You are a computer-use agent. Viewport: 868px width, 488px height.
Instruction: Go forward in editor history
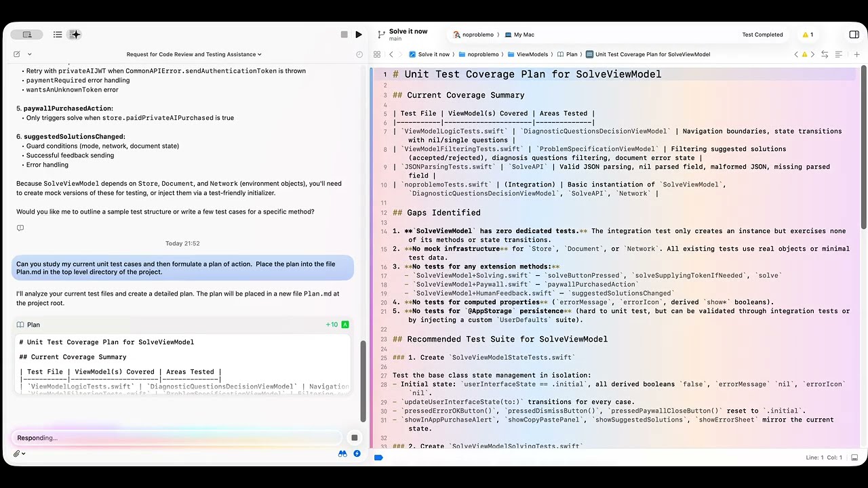(x=401, y=54)
